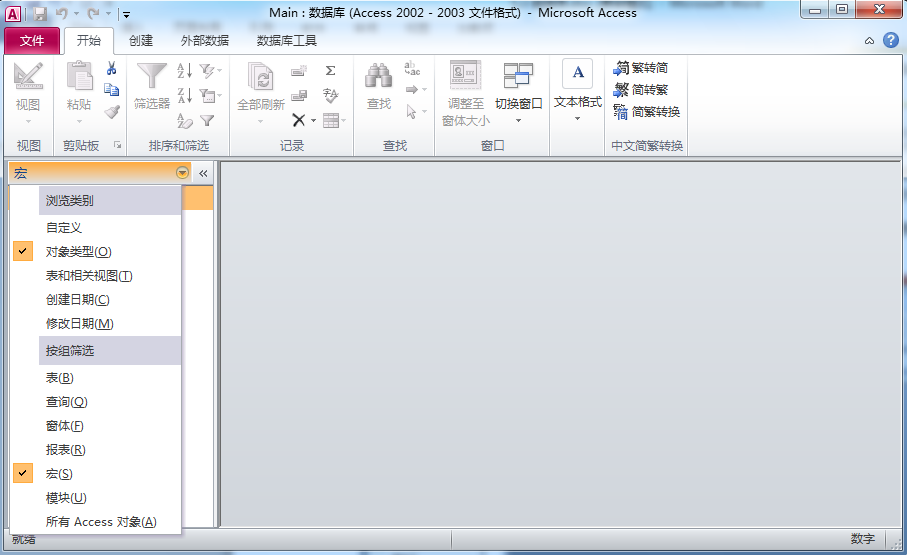Click the 文本格式 letter A icon
Screen dimensions: 907x555
point(577,73)
